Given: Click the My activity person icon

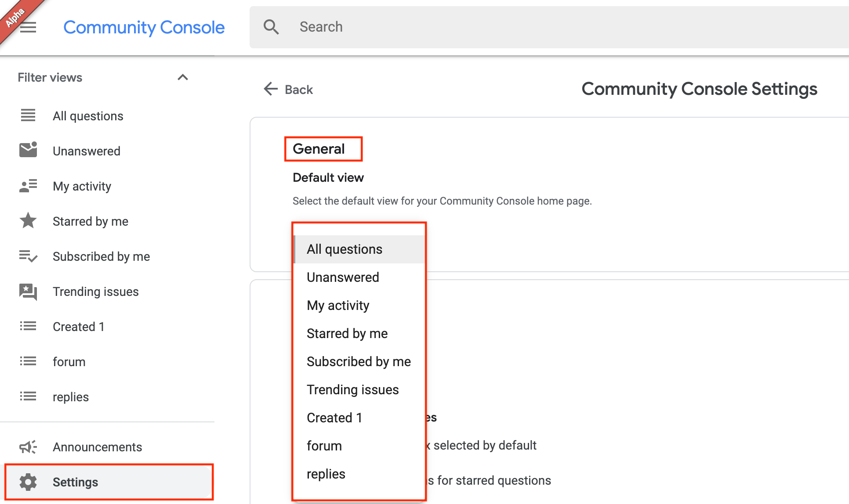Looking at the screenshot, I should point(28,186).
